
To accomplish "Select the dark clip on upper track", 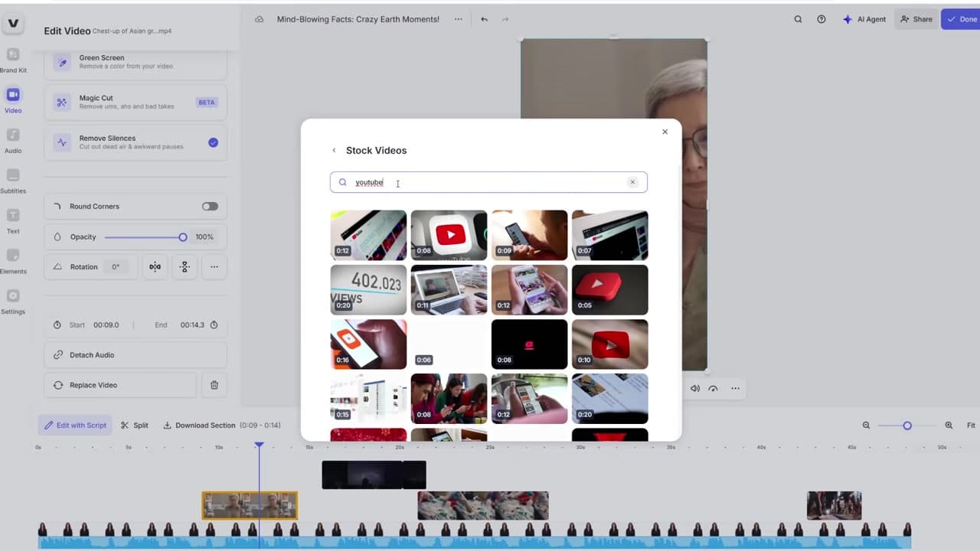I will [374, 474].
